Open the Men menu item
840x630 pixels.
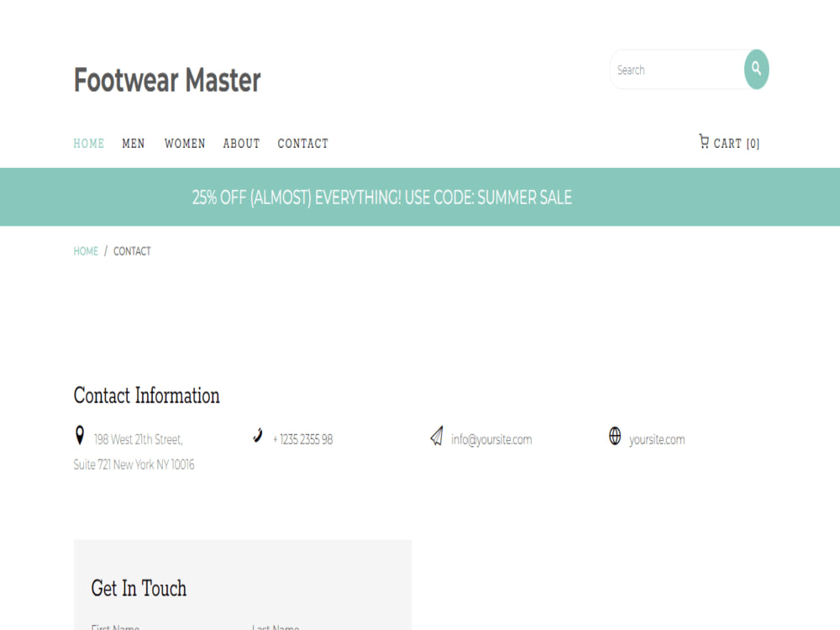pos(134,144)
